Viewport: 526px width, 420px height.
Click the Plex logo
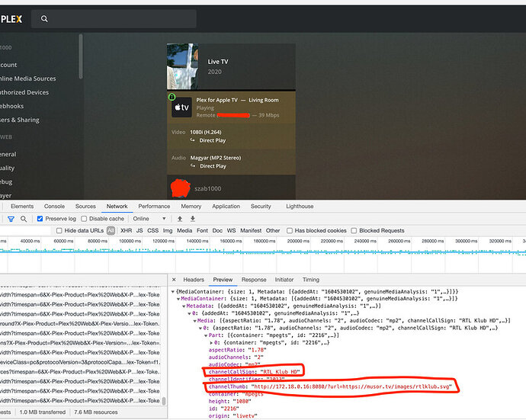coord(11,19)
